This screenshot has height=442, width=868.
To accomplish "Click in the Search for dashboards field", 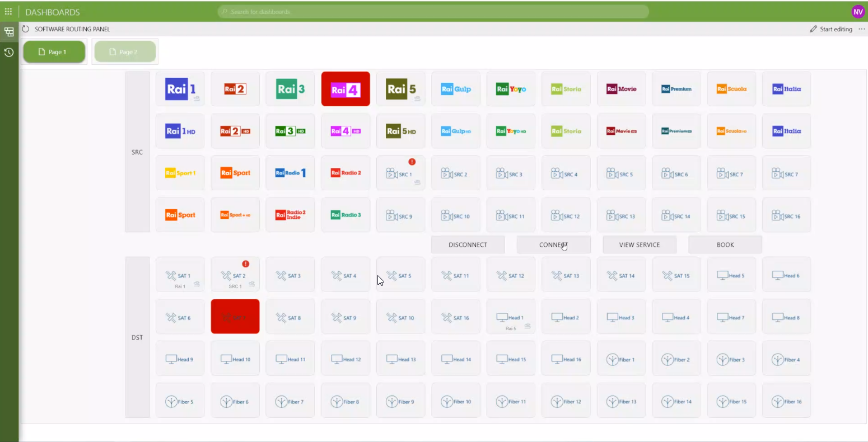I will [433, 12].
